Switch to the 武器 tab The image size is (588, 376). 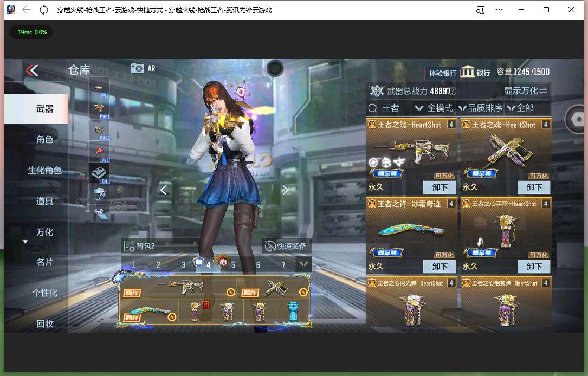point(36,109)
